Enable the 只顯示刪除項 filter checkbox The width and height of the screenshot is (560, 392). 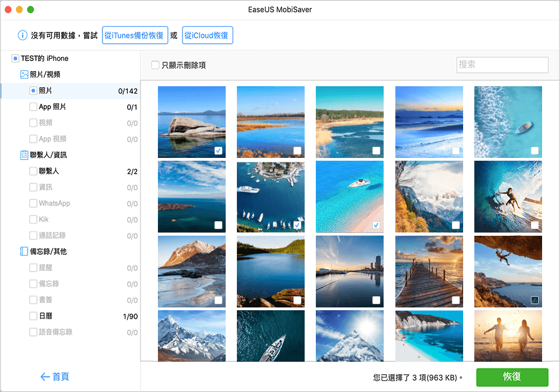[155, 64]
